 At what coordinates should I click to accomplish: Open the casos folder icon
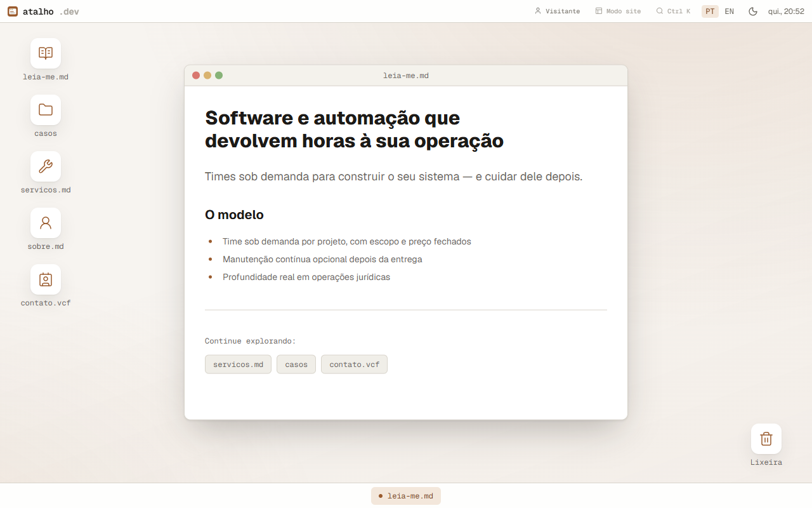click(x=46, y=110)
